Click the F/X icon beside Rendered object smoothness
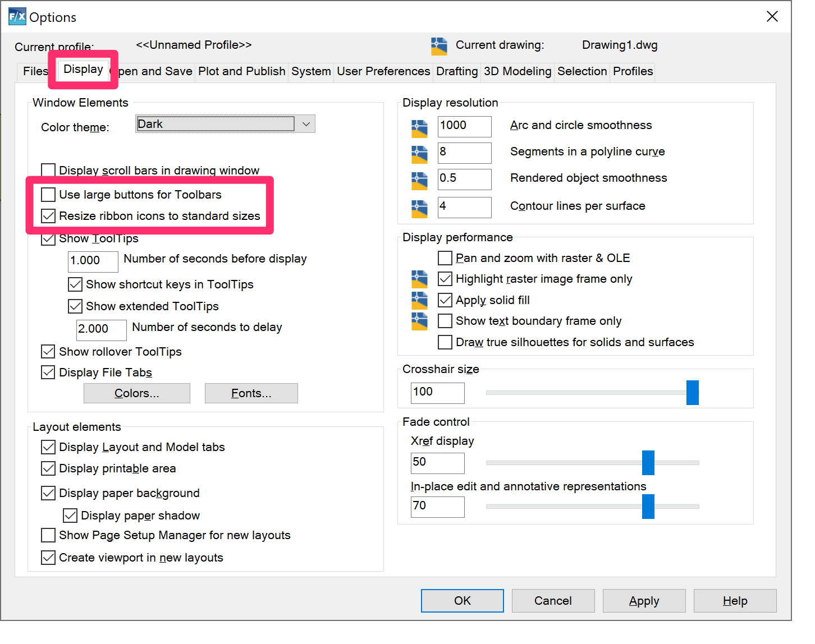The height and width of the screenshot is (644, 815). pyautogui.click(x=419, y=180)
